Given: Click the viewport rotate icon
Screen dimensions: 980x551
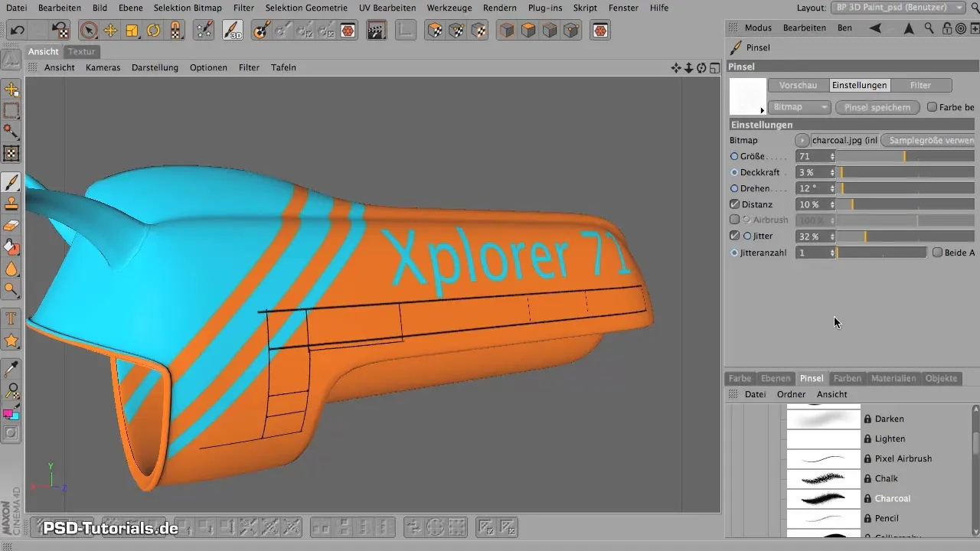Looking at the screenshot, I should [x=701, y=67].
